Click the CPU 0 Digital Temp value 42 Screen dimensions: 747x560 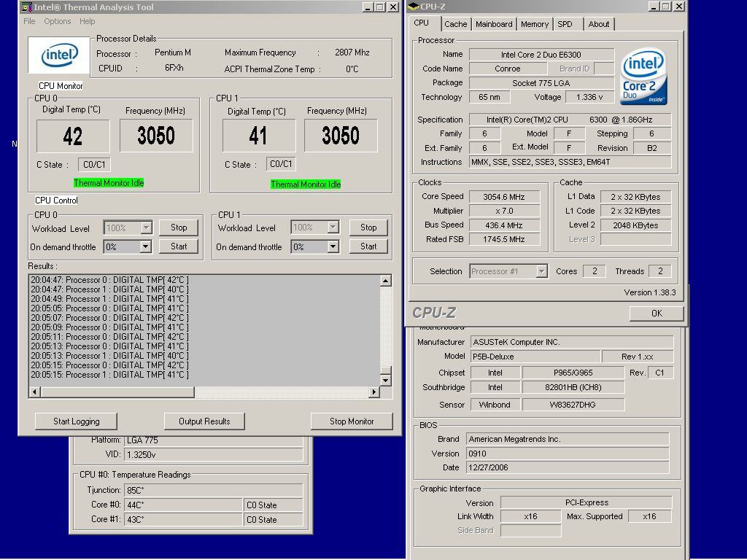[x=73, y=136]
